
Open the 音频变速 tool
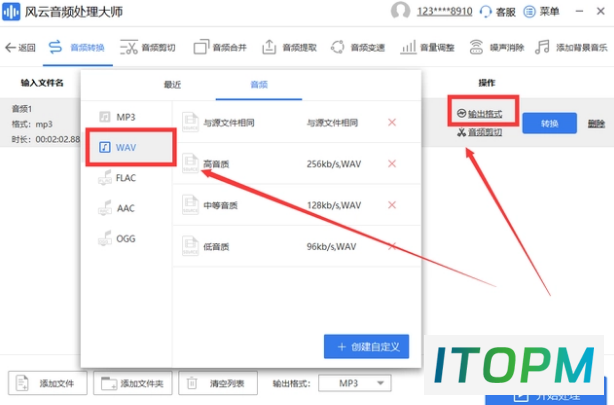pyautogui.click(x=358, y=47)
